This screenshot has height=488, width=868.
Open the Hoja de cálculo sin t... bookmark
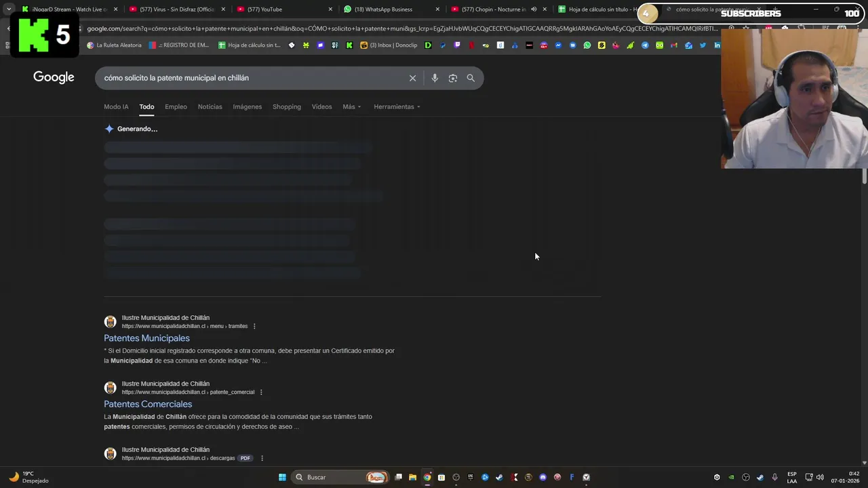250,45
